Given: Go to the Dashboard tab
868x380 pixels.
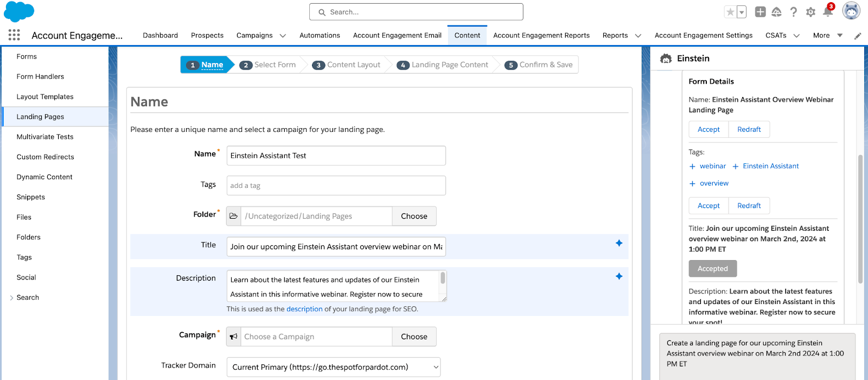Looking at the screenshot, I should coord(160,35).
